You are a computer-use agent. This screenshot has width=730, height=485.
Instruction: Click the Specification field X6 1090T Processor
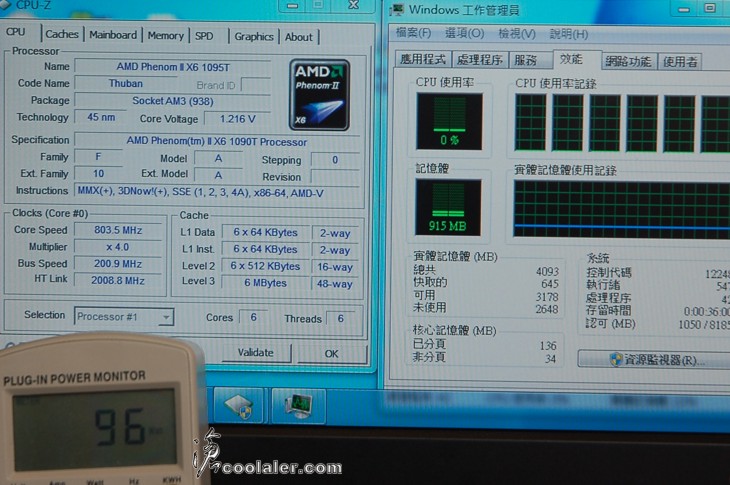pyautogui.click(x=217, y=141)
